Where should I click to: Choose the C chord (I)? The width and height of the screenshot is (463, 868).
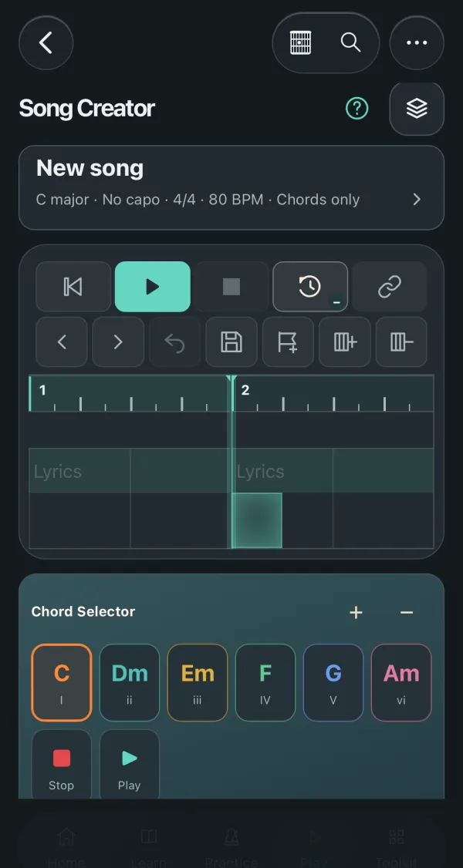62,682
